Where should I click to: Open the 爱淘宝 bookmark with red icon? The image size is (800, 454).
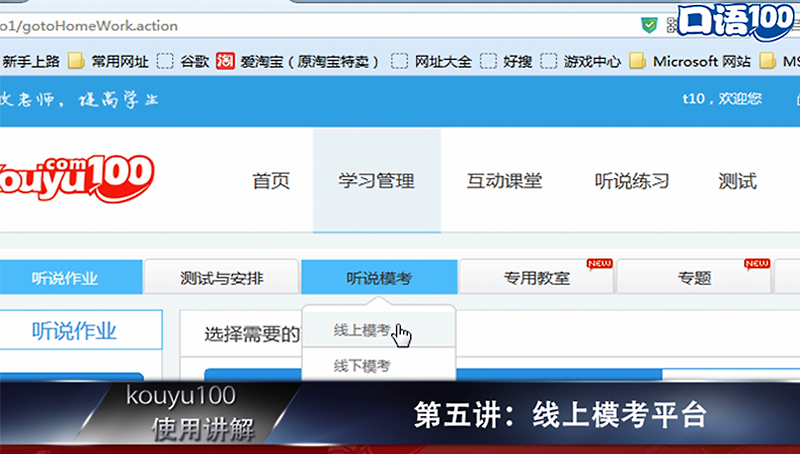tap(297, 62)
